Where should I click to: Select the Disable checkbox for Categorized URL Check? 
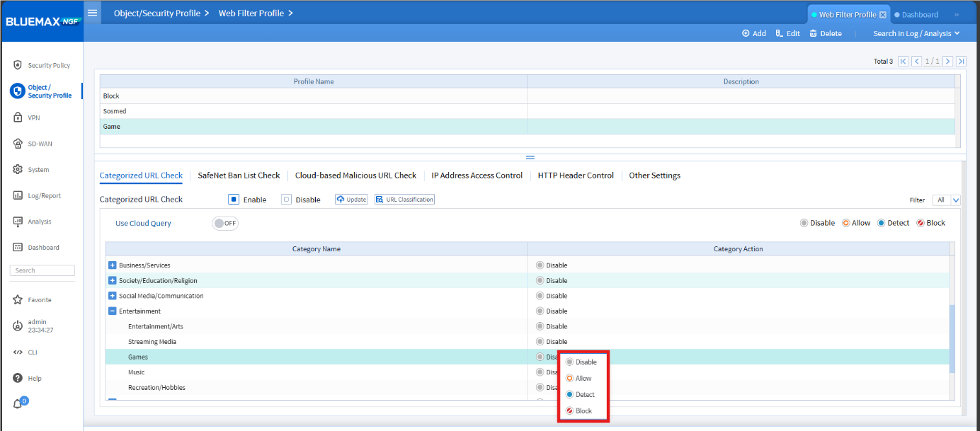(286, 200)
